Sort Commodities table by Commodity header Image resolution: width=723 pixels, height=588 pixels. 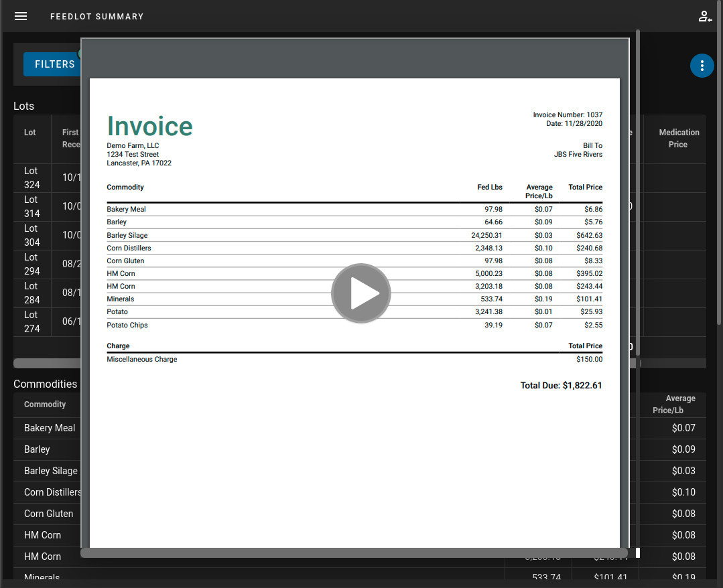(x=45, y=405)
